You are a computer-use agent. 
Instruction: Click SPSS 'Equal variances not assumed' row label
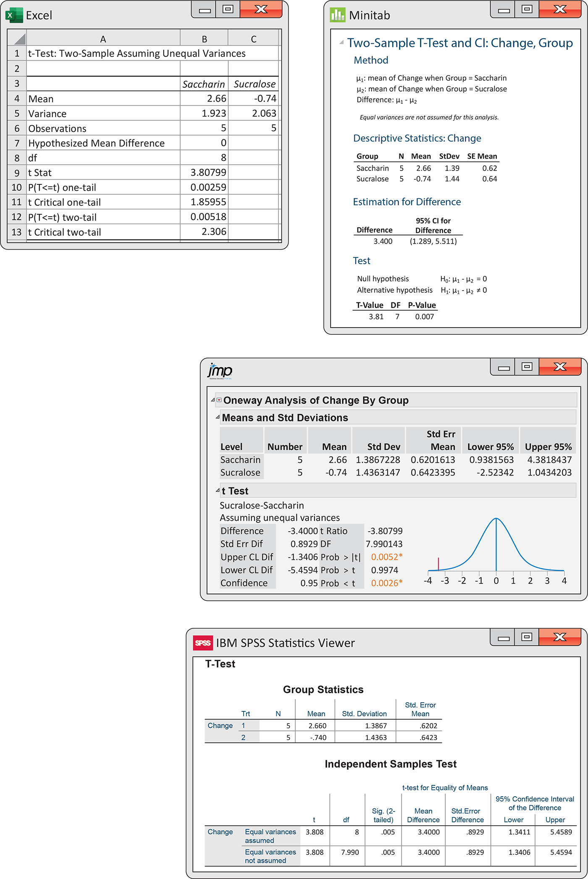point(270,856)
